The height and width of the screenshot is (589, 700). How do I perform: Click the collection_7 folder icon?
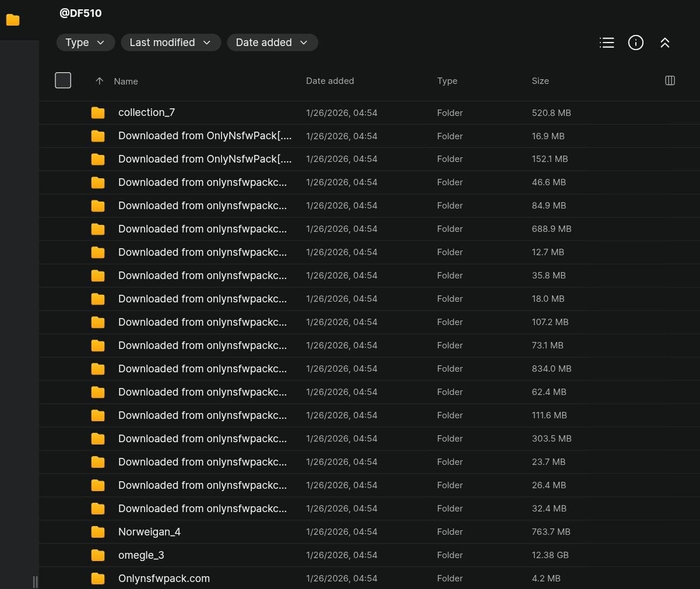[98, 112]
